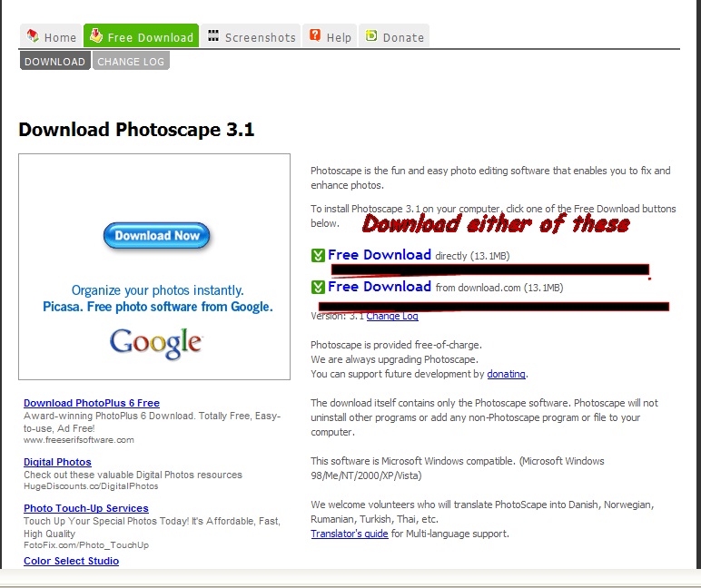Screen dimensions: 701x588
Task: Open the 'Color Select Studio' ad link
Action: pyautogui.click(x=71, y=561)
